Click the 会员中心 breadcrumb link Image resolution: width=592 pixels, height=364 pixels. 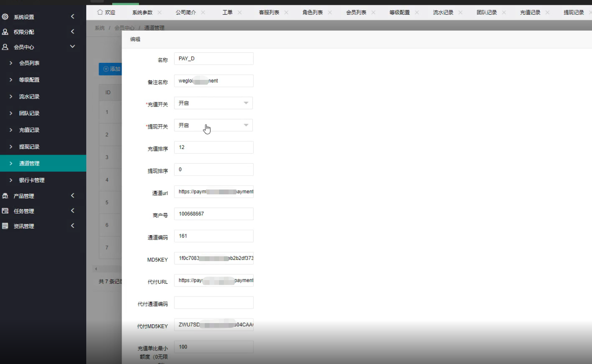point(124,28)
